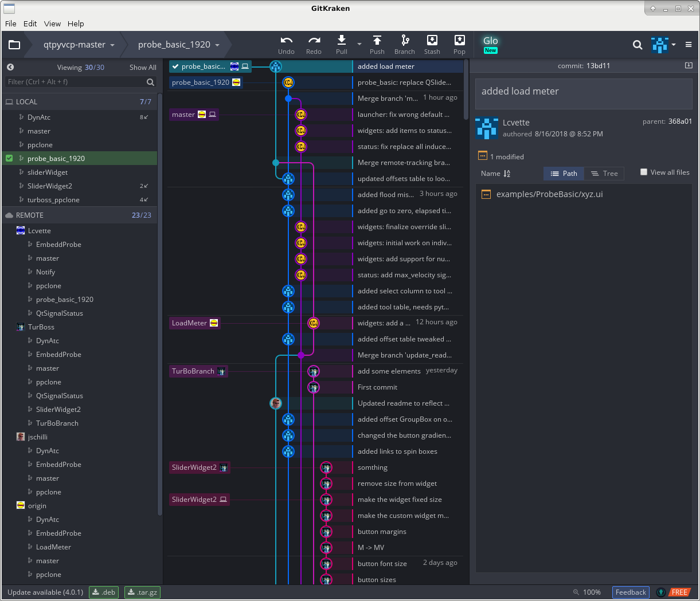
Task: Open the repository folder icon
Action: pyautogui.click(x=14, y=45)
